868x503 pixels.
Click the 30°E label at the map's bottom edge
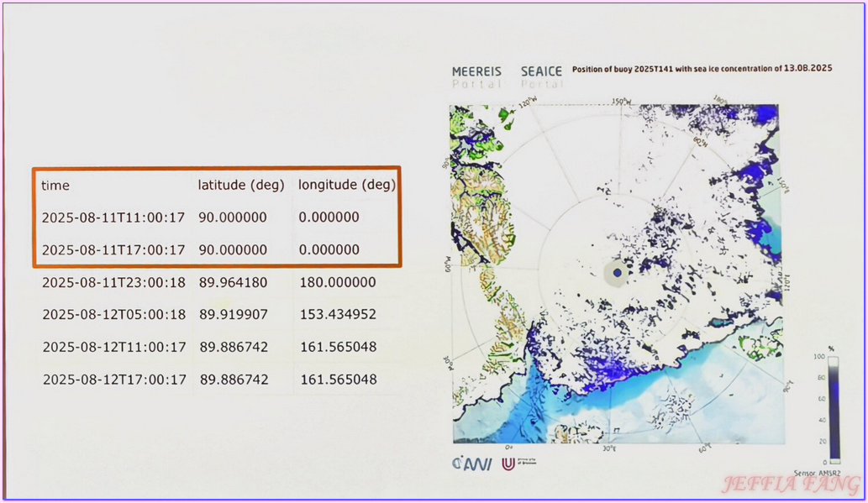click(609, 448)
